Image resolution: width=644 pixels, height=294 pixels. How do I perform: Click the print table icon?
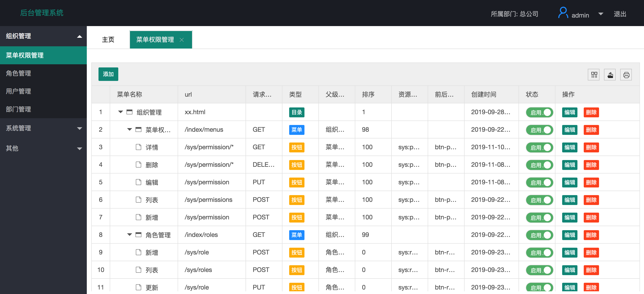click(x=626, y=75)
